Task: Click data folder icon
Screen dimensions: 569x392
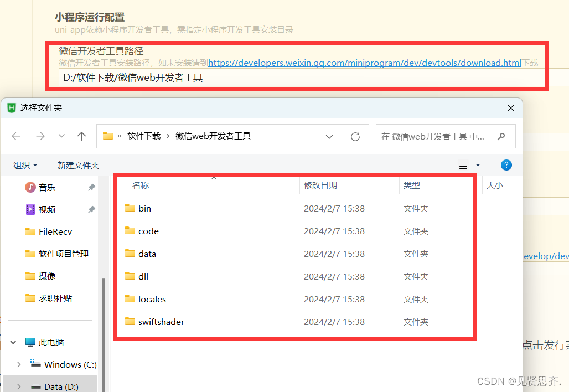Action: point(130,253)
